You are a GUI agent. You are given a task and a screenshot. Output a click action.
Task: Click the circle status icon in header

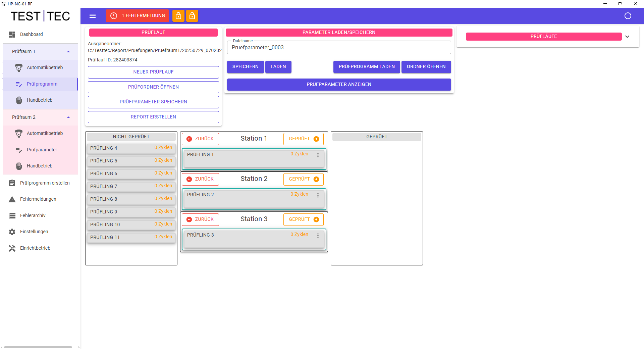pyautogui.click(x=628, y=16)
